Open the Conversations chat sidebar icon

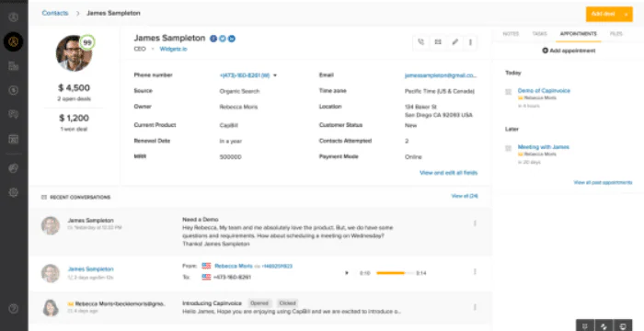(14, 114)
